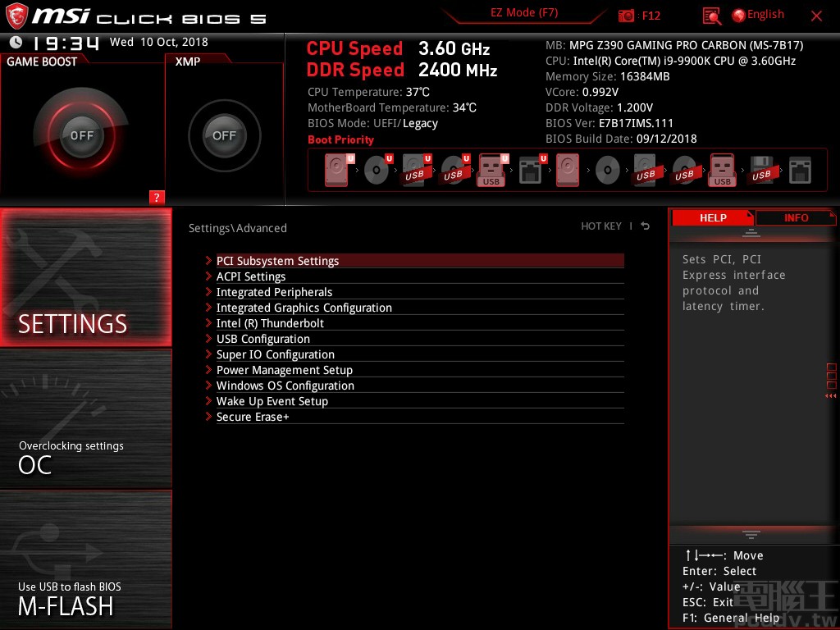The image size is (840, 630).
Task: Expand the chevron beside Intel (R) Thunderbolt
Action: click(208, 322)
